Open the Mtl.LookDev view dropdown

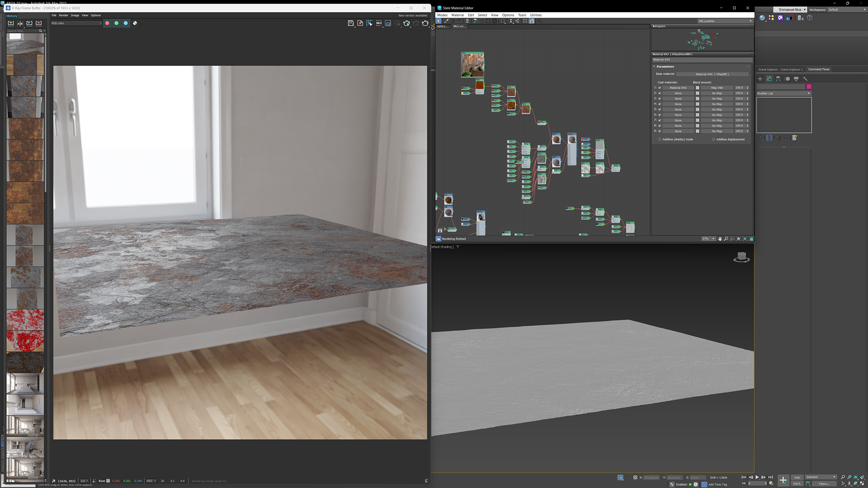(x=725, y=21)
